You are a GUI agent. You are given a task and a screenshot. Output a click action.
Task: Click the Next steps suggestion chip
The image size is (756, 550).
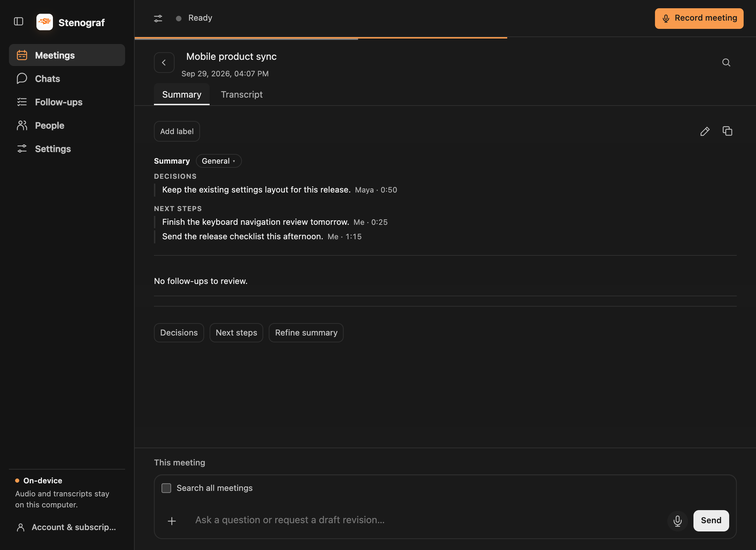tap(236, 332)
